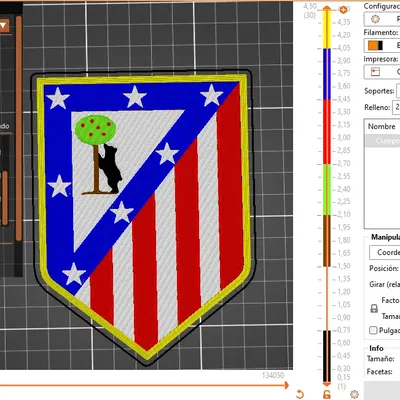Click the 2,10 layer height tick label
This screenshot has width=400, height=400.
pos(343,214)
